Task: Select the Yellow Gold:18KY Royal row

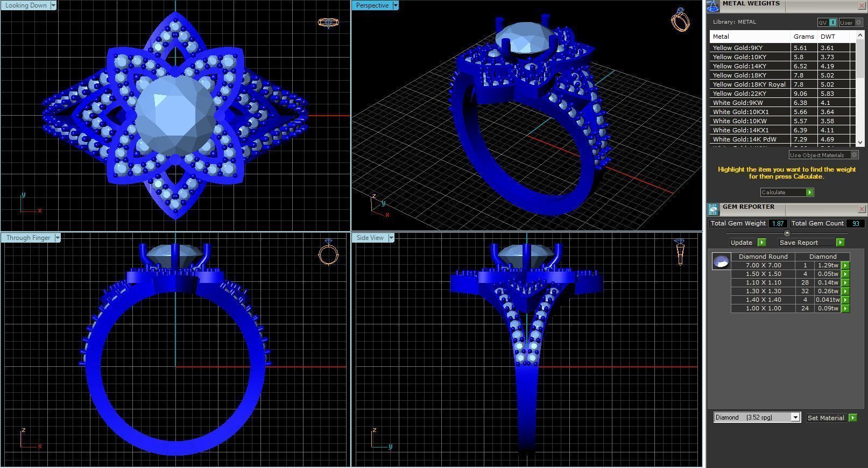Action: [x=782, y=84]
